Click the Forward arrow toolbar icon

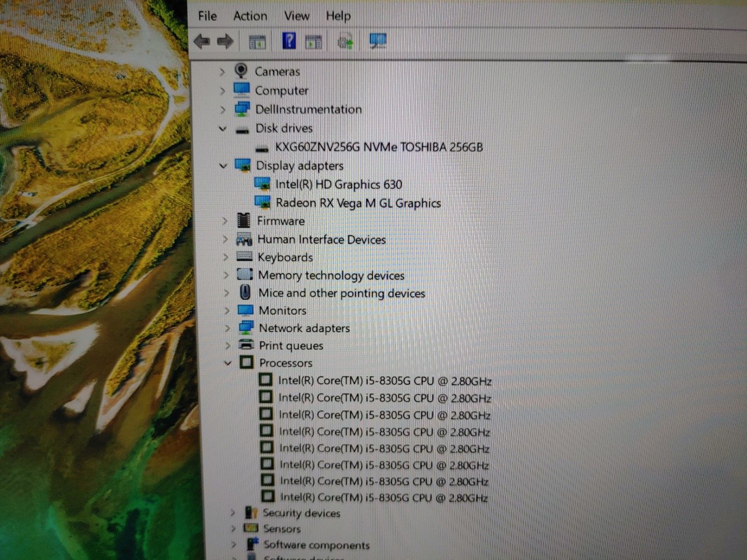[x=225, y=41]
